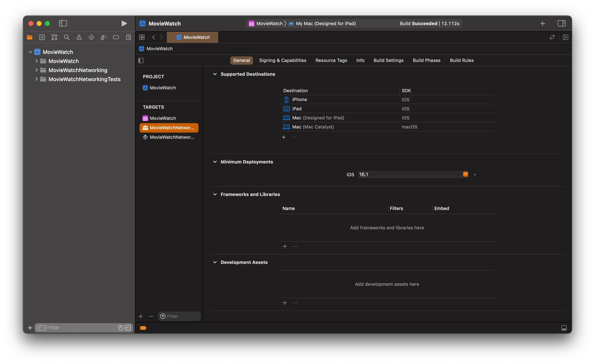This screenshot has width=595, height=364.
Task: Toggle the inspector panel
Action: 561,23
